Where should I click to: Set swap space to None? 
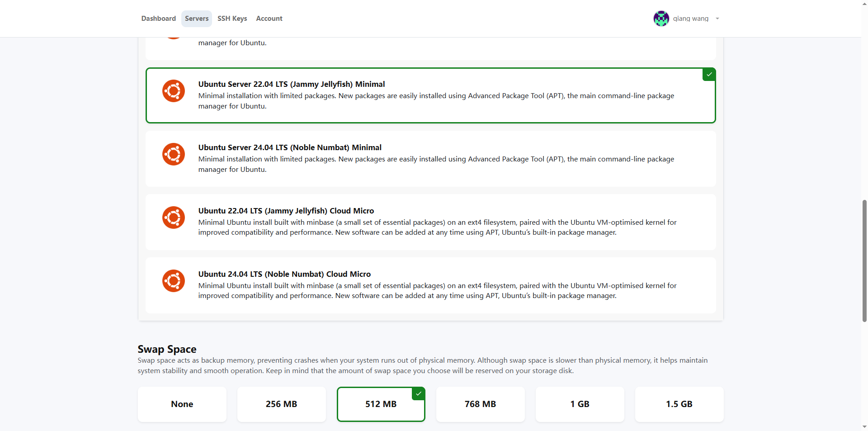pyautogui.click(x=182, y=404)
